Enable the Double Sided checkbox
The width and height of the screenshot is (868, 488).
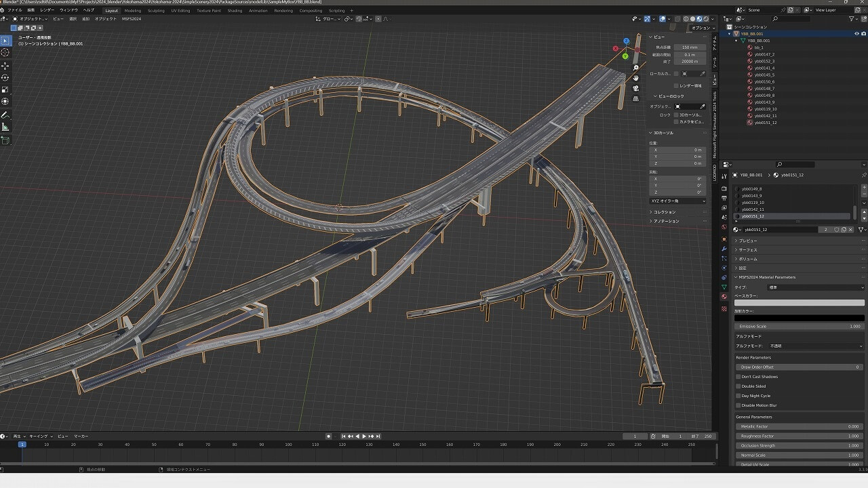coord(738,386)
